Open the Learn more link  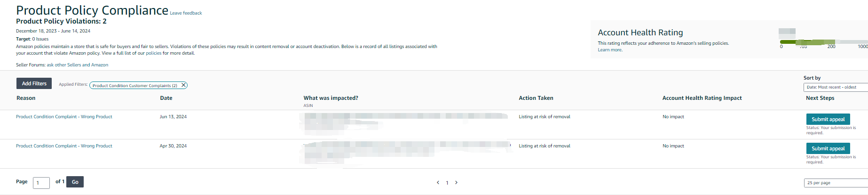[x=610, y=50]
